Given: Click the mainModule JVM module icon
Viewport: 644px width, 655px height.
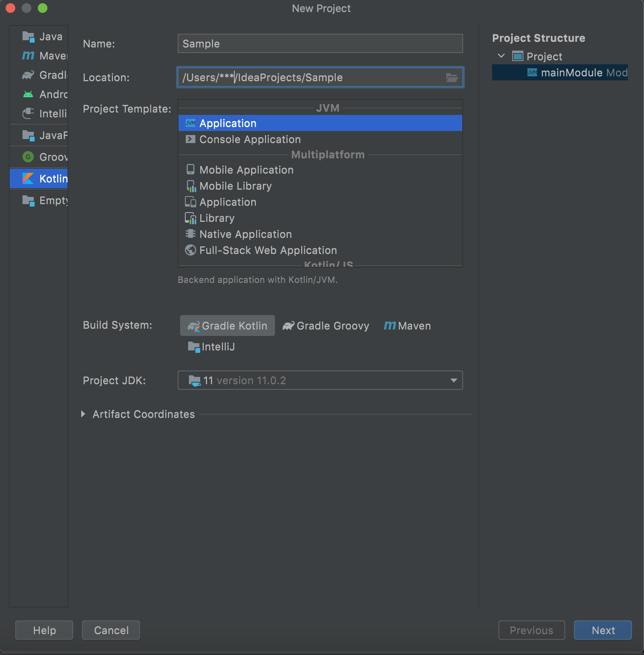Looking at the screenshot, I should click(x=532, y=72).
